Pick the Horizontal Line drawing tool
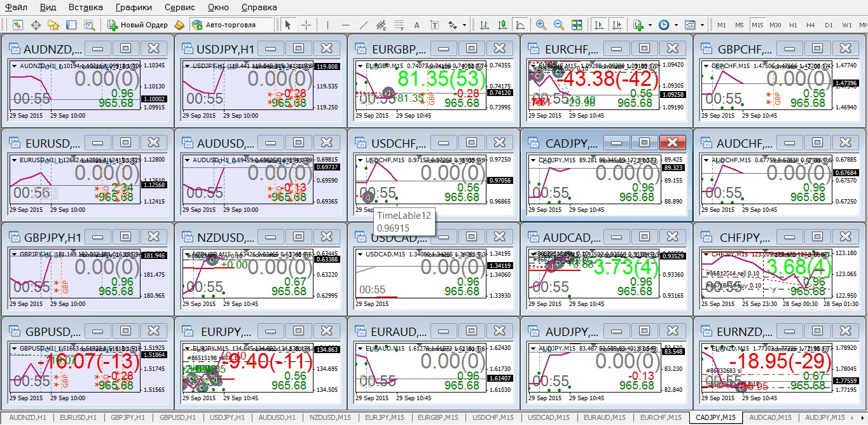The image size is (868, 425). coord(346,25)
